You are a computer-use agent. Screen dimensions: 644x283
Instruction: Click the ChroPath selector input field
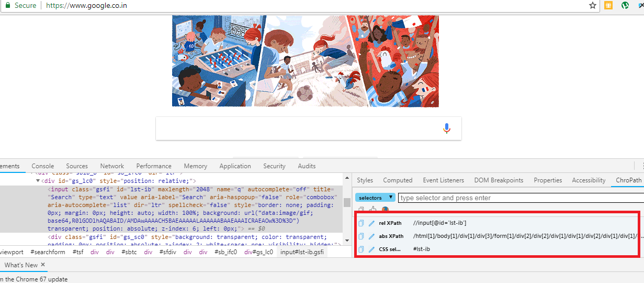coord(521,198)
